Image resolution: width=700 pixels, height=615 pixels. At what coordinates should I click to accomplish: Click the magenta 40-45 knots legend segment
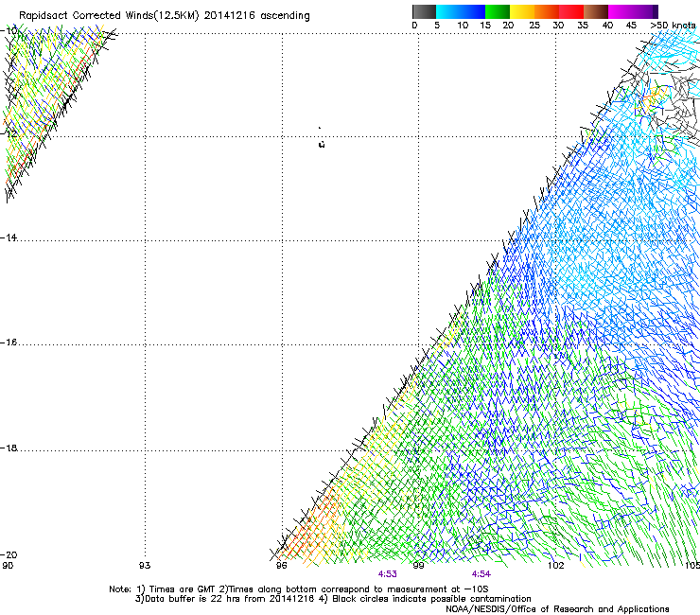621,11
